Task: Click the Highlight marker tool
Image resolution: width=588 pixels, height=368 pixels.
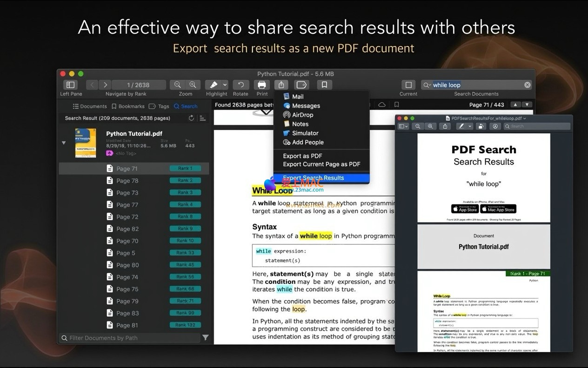Action: (x=213, y=85)
